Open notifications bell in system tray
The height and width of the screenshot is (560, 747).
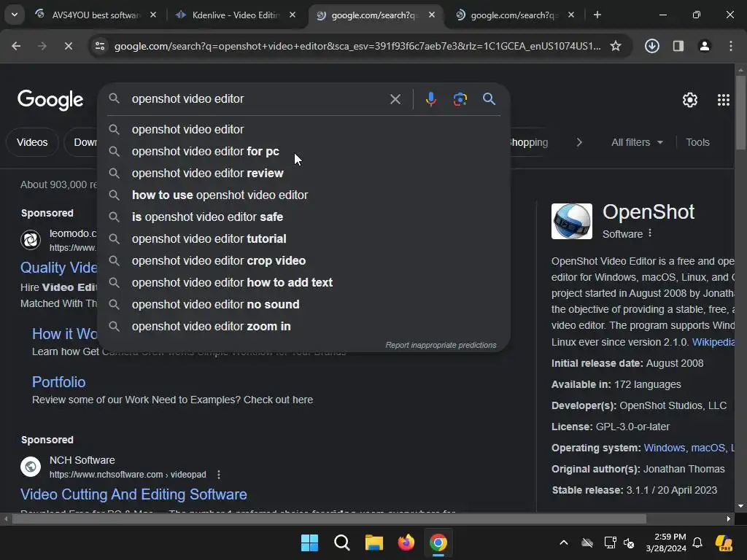697,542
